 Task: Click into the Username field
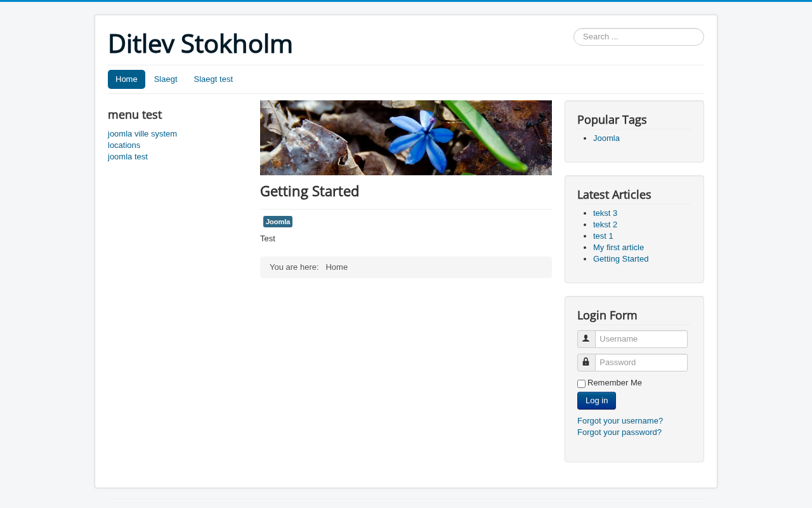point(641,339)
